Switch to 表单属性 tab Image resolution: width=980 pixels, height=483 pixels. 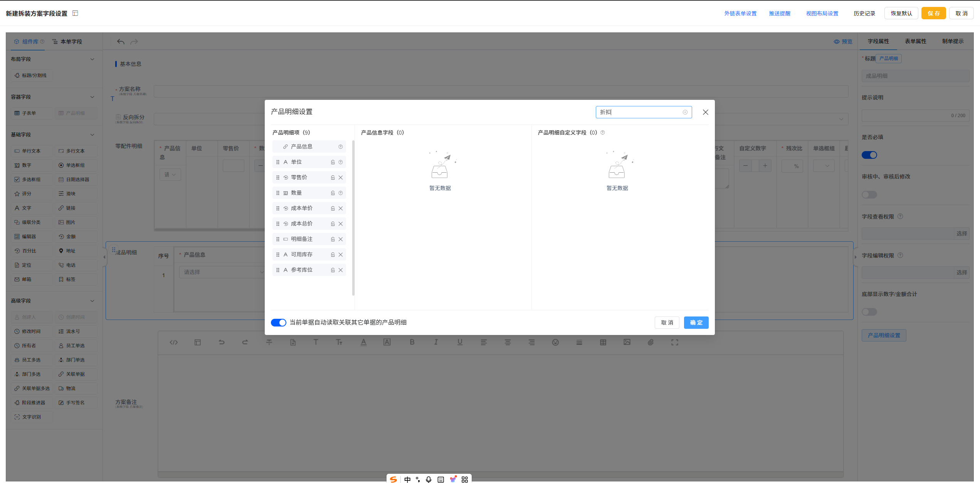tap(916, 41)
